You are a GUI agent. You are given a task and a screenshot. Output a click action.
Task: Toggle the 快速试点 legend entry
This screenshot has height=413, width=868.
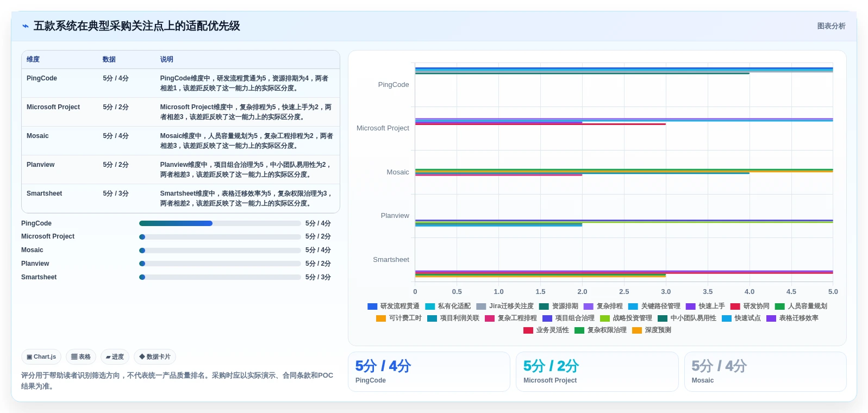[741, 318]
